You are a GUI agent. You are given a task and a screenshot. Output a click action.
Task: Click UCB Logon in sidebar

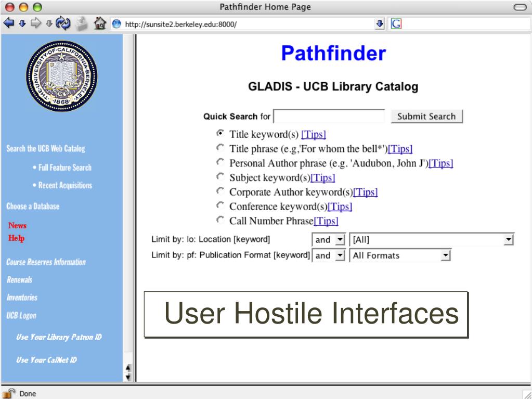(x=21, y=316)
